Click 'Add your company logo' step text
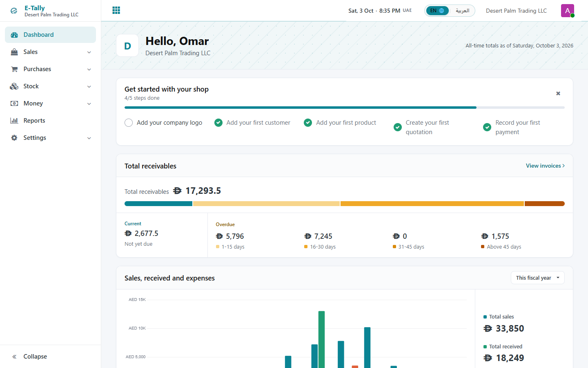Viewport: 588px width, 368px height. pyautogui.click(x=169, y=123)
